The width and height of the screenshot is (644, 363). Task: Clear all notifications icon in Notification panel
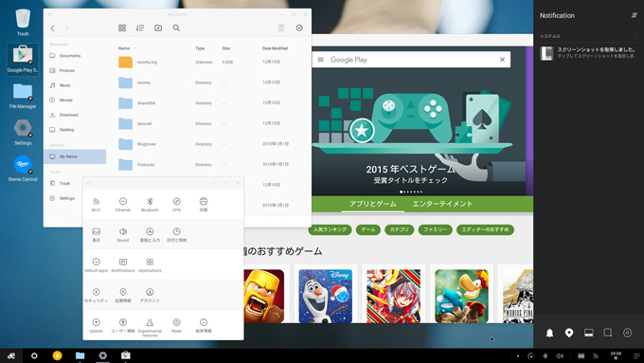point(635,15)
